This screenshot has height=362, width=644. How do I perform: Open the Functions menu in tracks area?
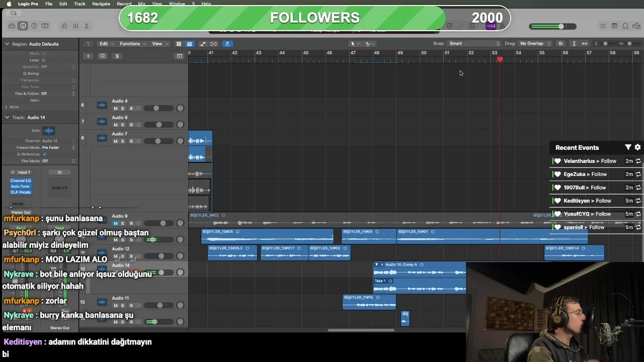click(x=132, y=44)
